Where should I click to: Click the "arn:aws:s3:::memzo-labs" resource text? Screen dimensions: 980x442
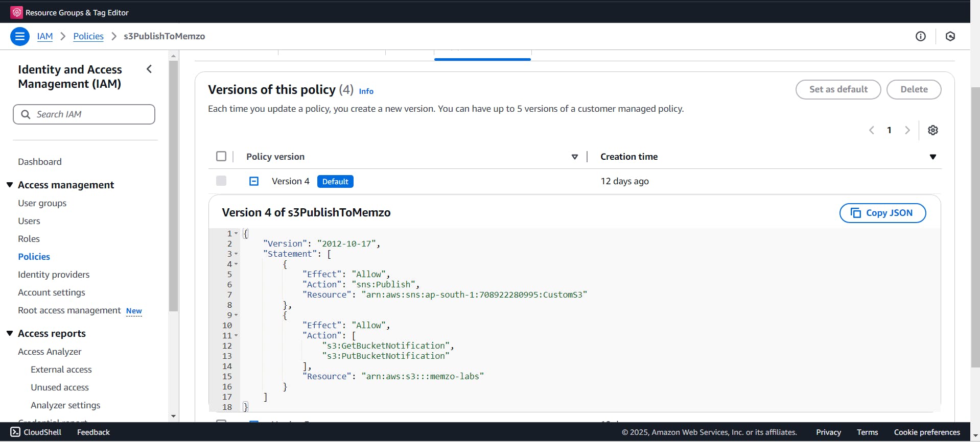pyautogui.click(x=423, y=376)
